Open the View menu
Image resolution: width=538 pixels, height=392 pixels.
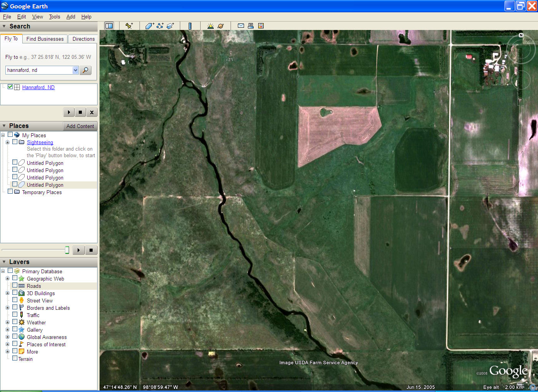pos(38,17)
